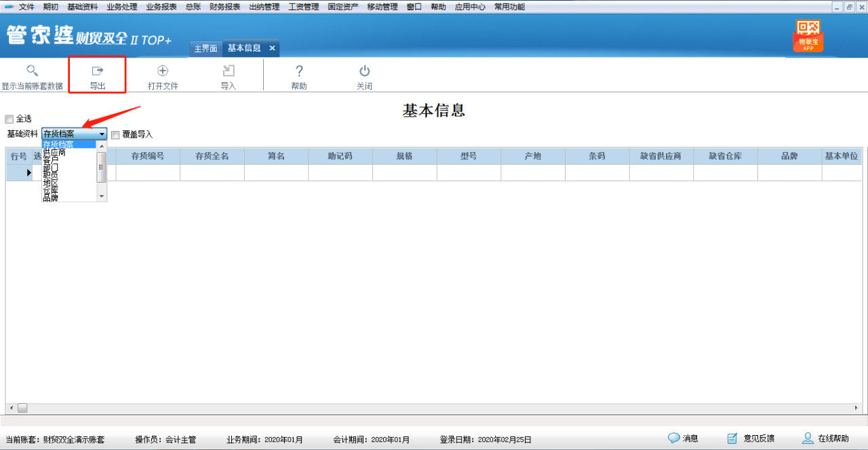Select the 打开文件 open file icon

coord(162,75)
